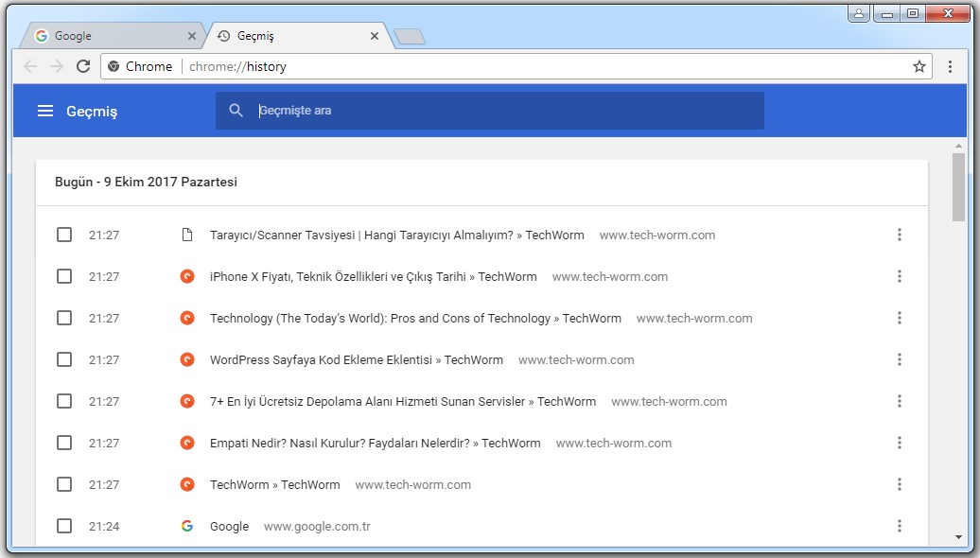Screen dimensions: 980x558
Task: Bookmark this page with the star icon
Action: click(919, 66)
